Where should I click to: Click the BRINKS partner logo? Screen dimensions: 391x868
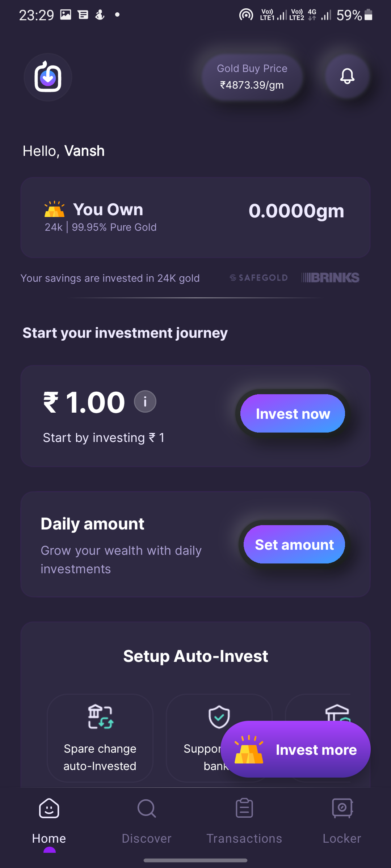(x=330, y=278)
